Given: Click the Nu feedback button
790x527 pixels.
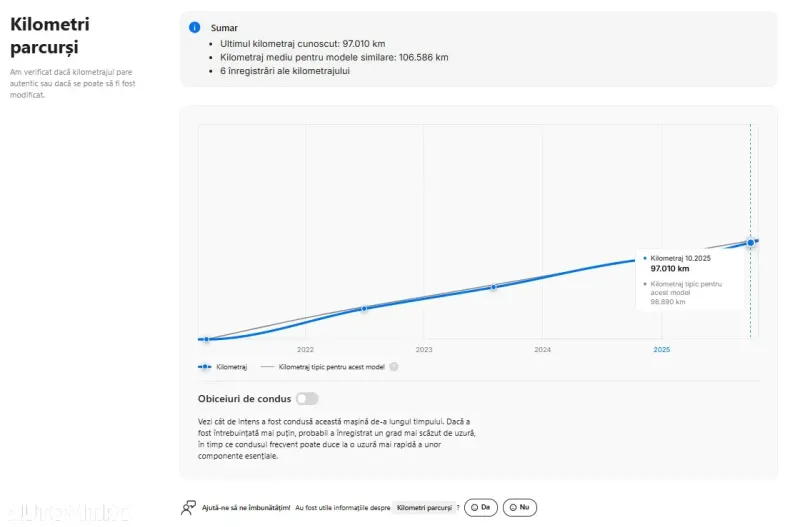Looking at the screenshot, I should 520,507.
